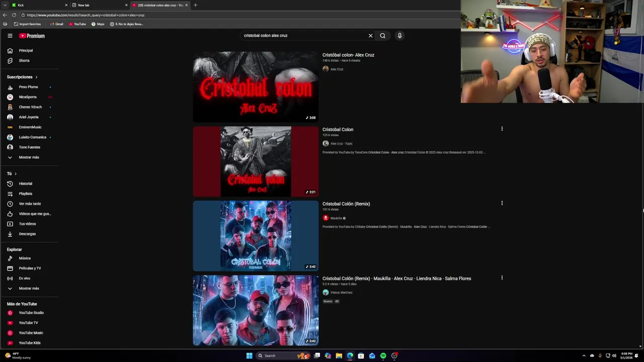Reload the page with refresh icon
This screenshot has width=644, height=362.
(14, 15)
